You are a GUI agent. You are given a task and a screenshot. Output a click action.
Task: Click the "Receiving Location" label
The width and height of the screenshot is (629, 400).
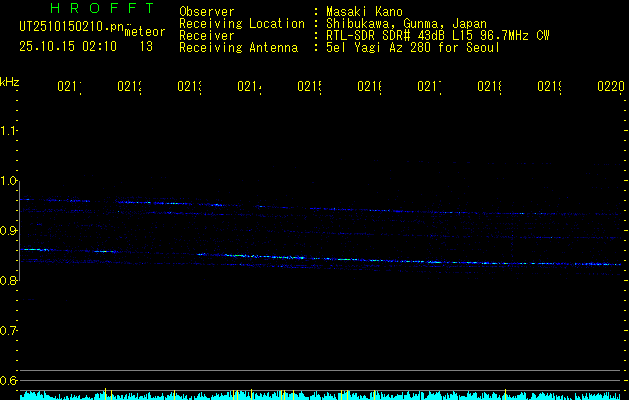tap(242, 24)
